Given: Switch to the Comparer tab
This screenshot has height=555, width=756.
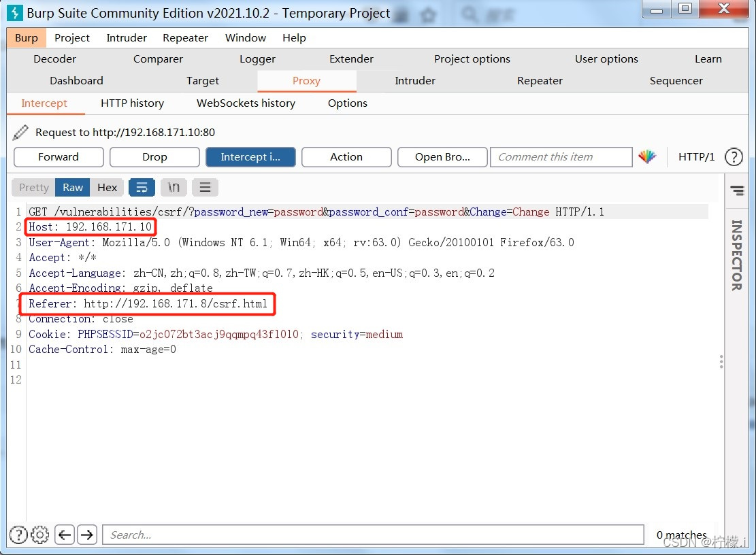Looking at the screenshot, I should click(x=158, y=58).
